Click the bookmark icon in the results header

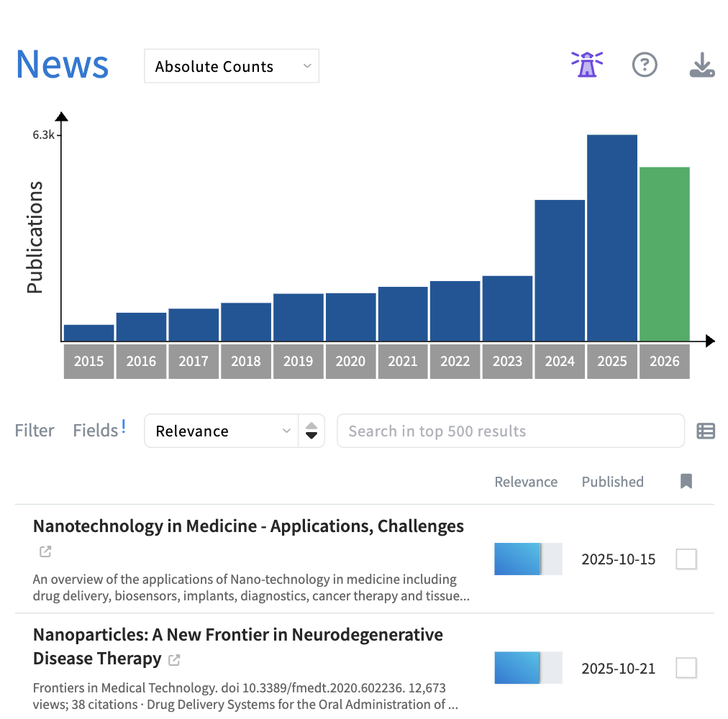point(686,481)
